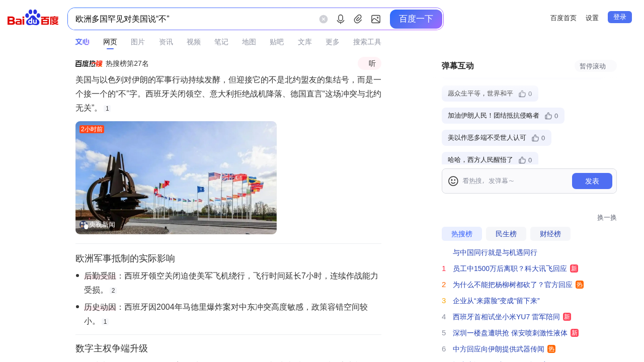The height and width of the screenshot is (362, 644).
Task: Like the comment '愿众生平等，世界和平'
Action: [522, 94]
